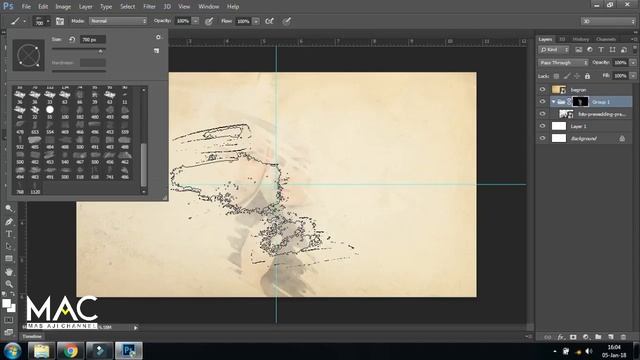Viewport: 640px width, 360px height.
Task: Delete layer with trash icon
Action: [x=623, y=337]
